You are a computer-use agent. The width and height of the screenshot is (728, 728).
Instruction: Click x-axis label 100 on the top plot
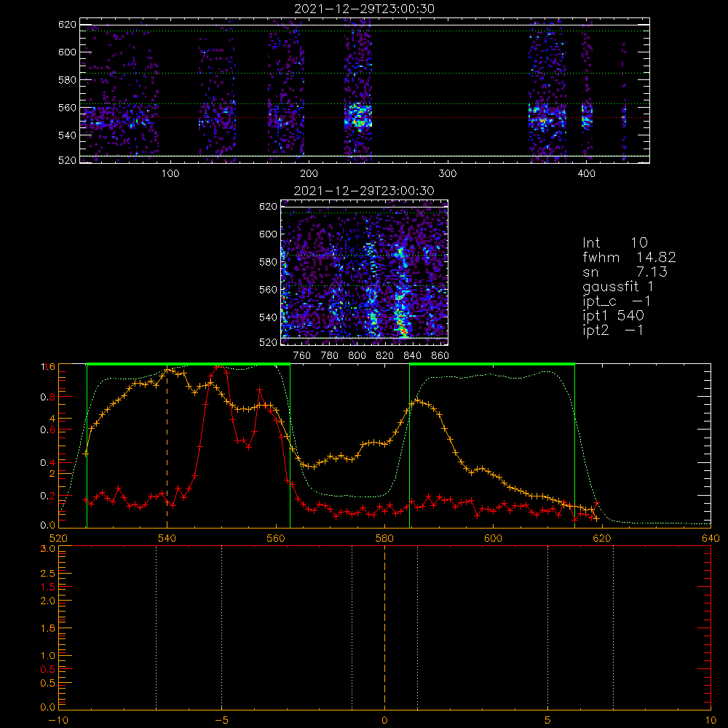click(170, 174)
